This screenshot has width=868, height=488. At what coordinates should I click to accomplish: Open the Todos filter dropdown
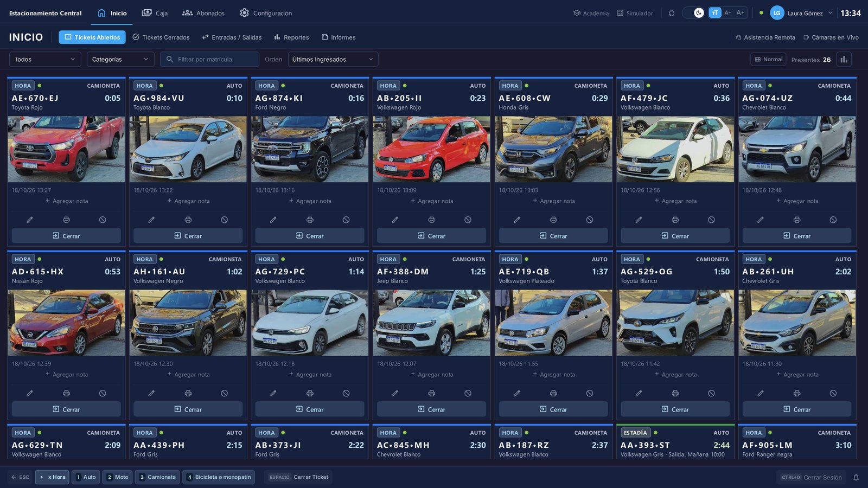pos(45,59)
